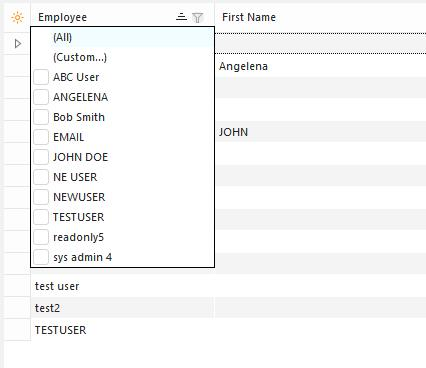The width and height of the screenshot is (426, 368).
Task: Check TESTUSER checkbox in the filter list
Action: pyautogui.click(x=41, y=217)
